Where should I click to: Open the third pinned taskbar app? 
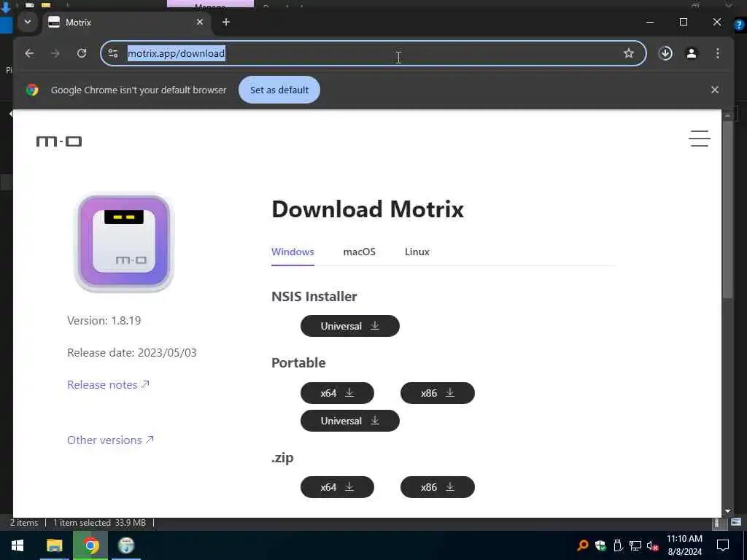click(x=126, y=545)
